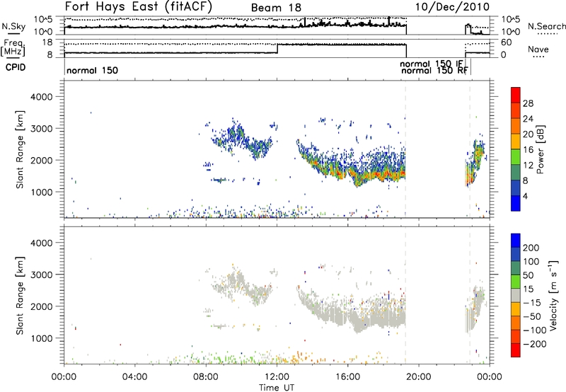Click the 'Beam 18' label
The width and height of the screenshot is (566, 392).
point(276,8)
